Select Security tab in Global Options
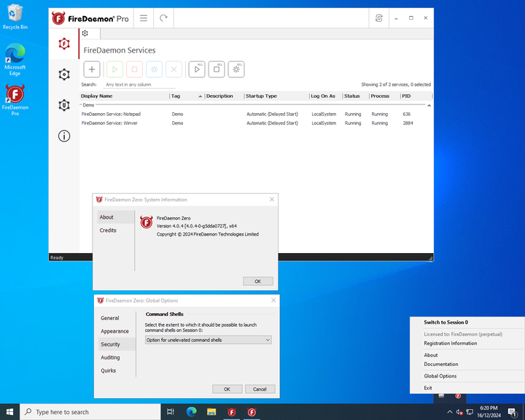Viewport: 525px width, 420px height. tap(117, 344)
